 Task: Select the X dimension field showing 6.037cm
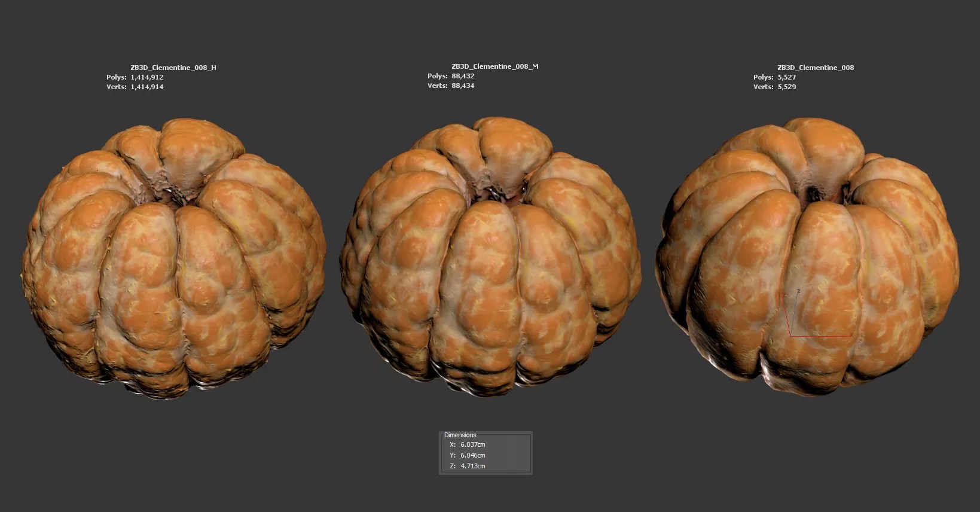(472, 444)
